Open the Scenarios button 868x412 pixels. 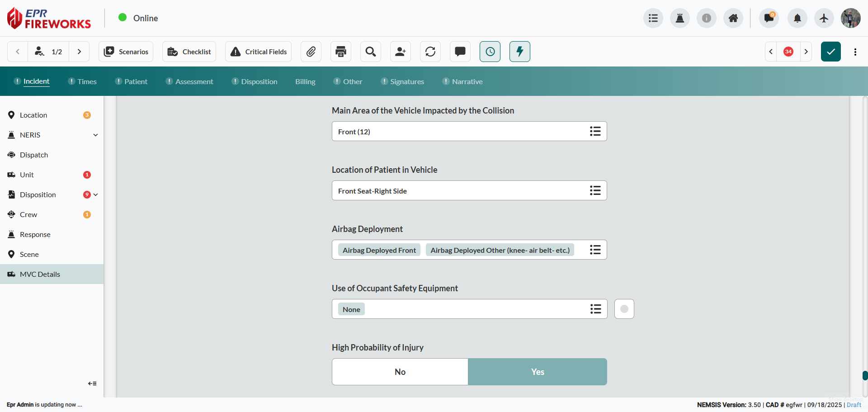click(x=126, y=52)
